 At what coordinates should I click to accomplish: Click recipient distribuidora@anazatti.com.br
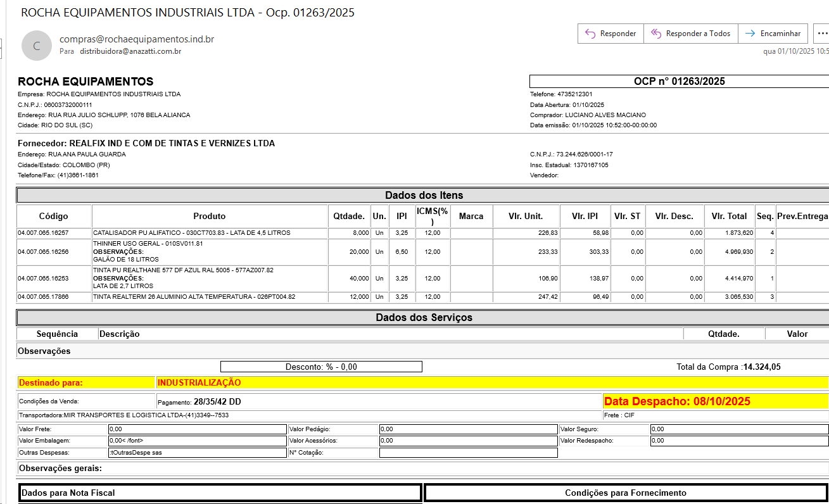tap(130, 51)
